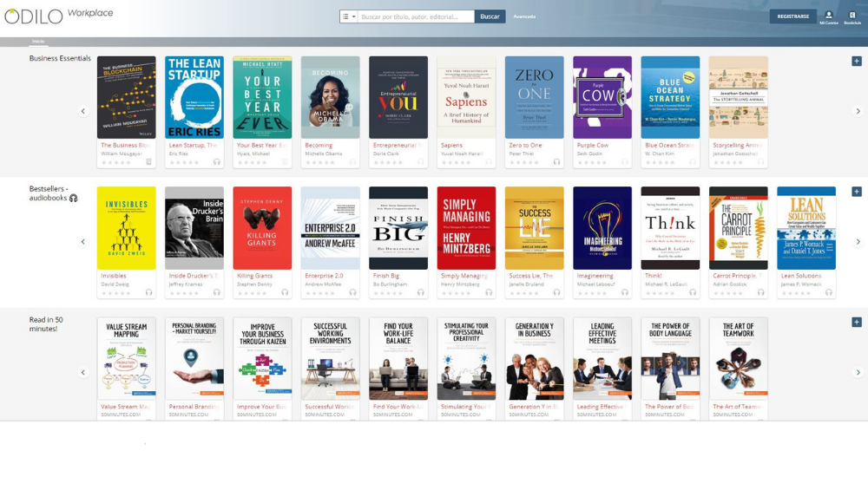This screenshot has width=868, height=490.
Task: Open Avanzada advanced search link
Action: pyautogui.click(x=524, y=16)
